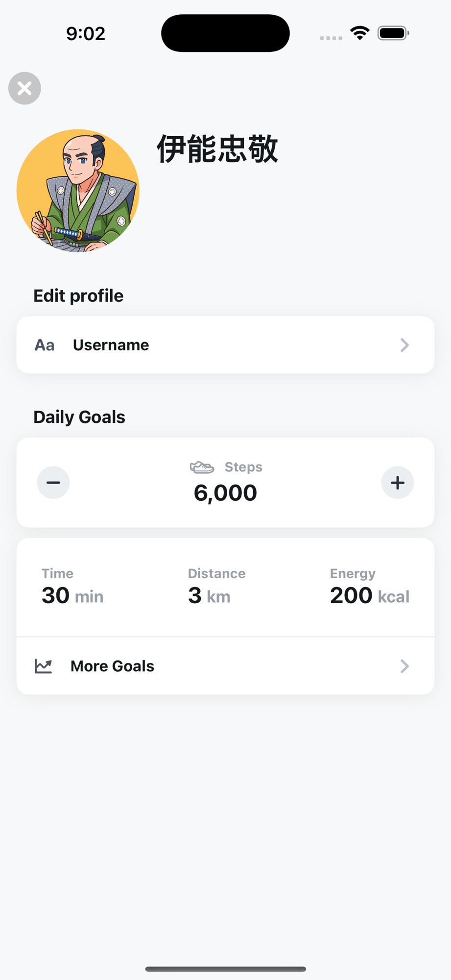Tap the chart icon beside More Goals

coord(44,666)
